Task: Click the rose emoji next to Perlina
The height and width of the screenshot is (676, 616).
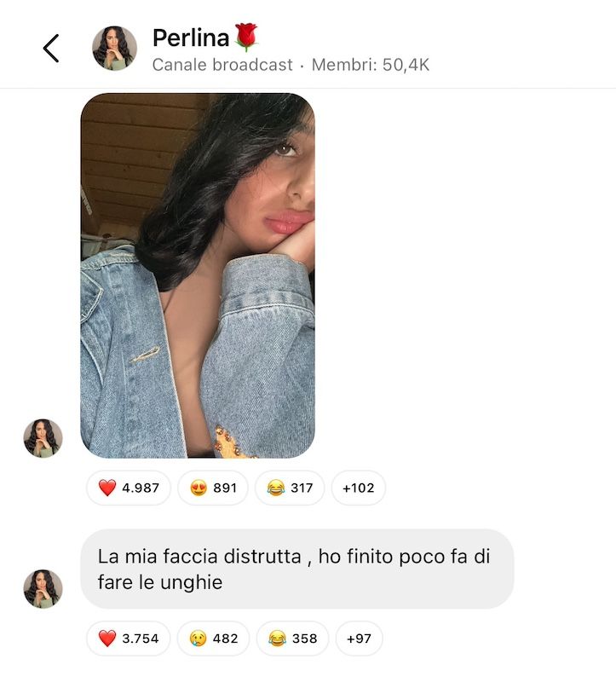Action: pyautogui.click(x=246, y=37)
